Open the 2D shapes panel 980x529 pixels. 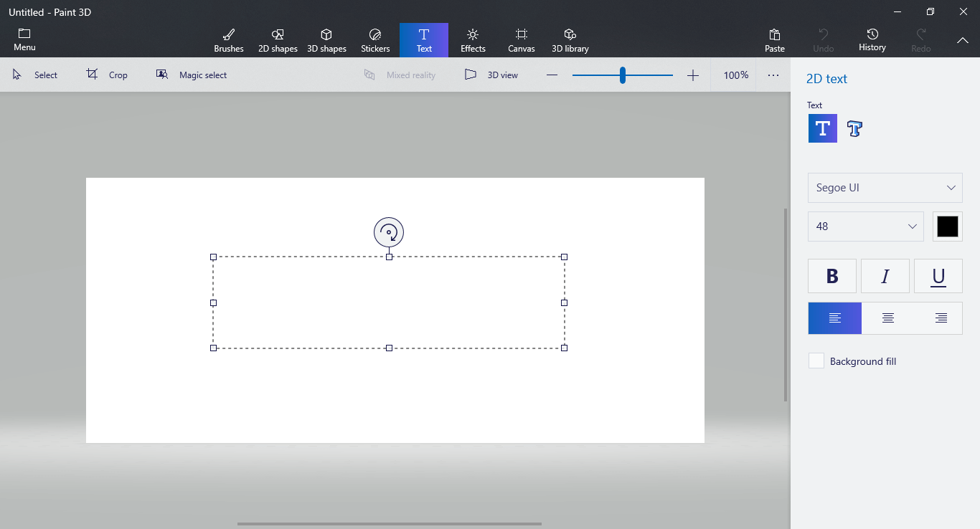(x=278, y=39)
